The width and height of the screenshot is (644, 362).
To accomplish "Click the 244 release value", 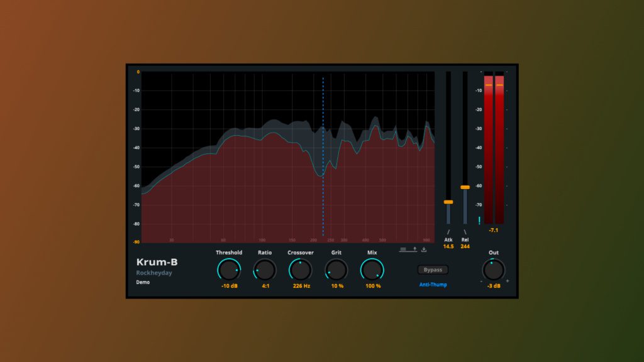I will (x=465, y=246).
